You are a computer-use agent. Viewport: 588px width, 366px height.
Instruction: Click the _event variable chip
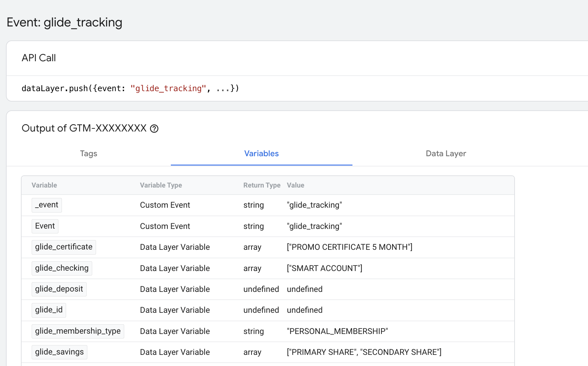point(47,205)
